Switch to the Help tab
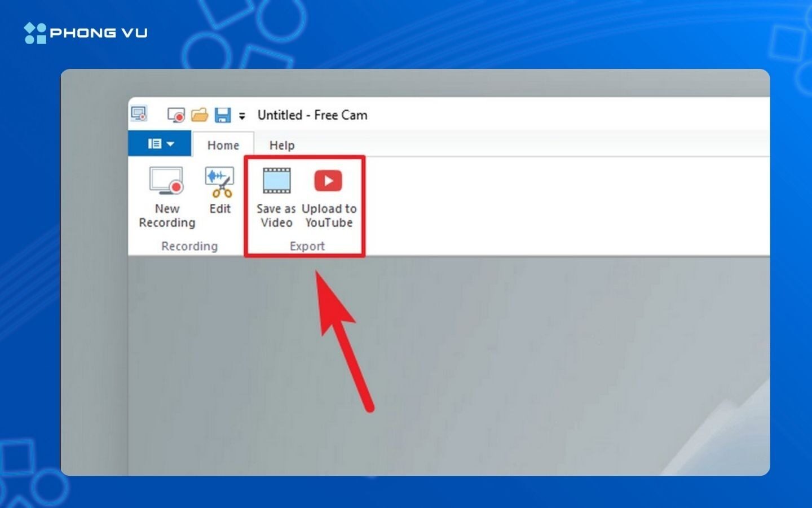 coord(281,145)
